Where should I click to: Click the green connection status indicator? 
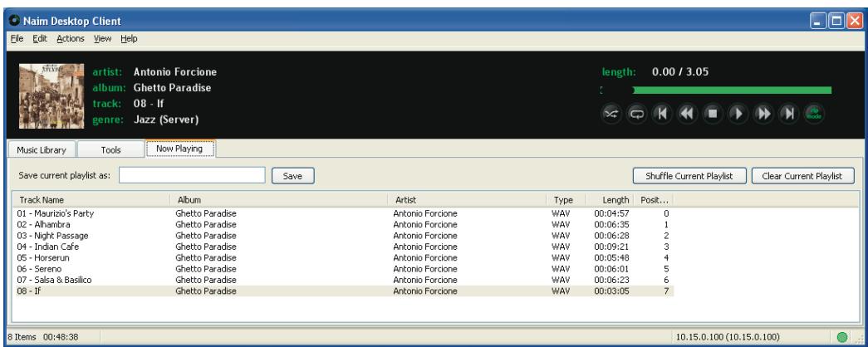coord(842,336)
